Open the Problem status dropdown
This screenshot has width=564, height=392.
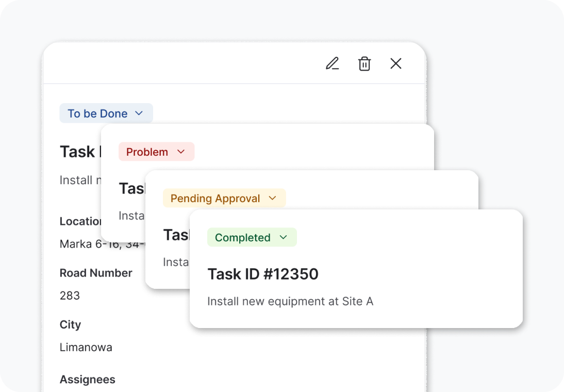point(157,152)
